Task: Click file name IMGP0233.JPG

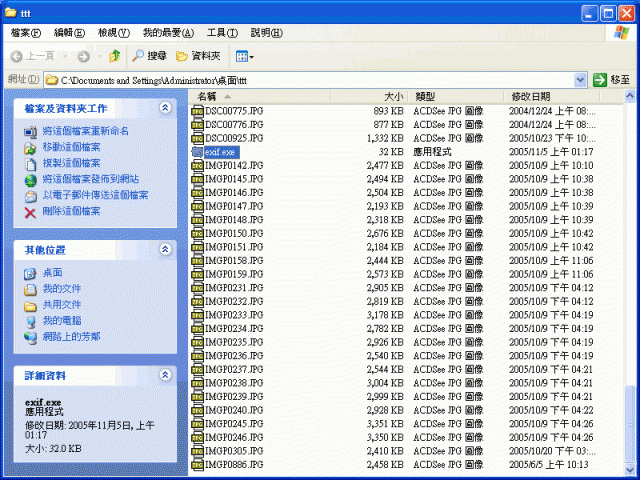Action: (x=234, y=315)
